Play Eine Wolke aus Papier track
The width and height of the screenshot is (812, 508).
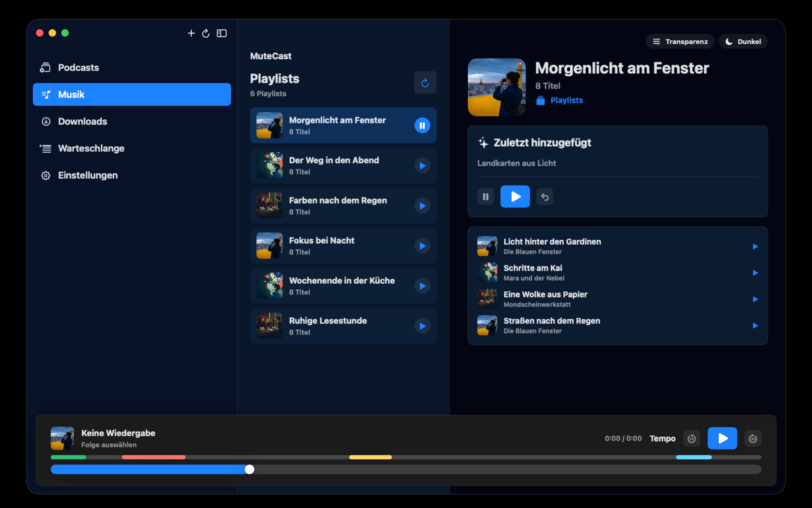[755, 299]
